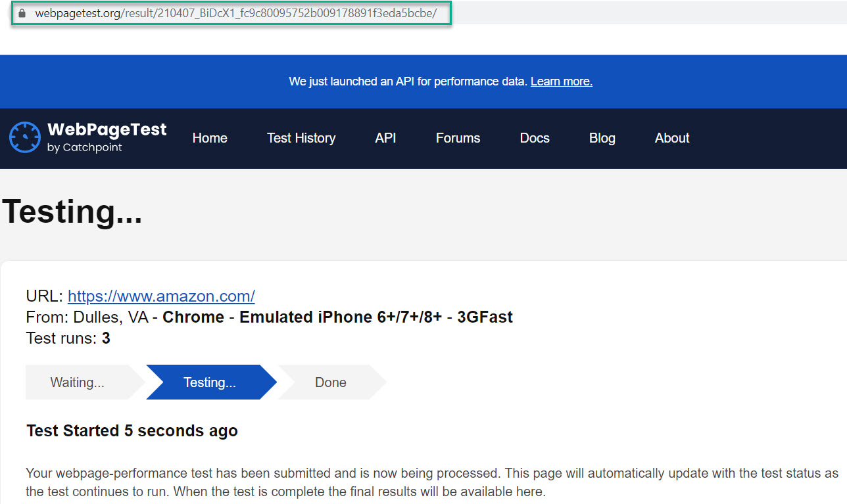This screenshot has width=847, height=504.
Task: Click the "Test Started 5 seconds ago" status text
Action: (132, 431)
